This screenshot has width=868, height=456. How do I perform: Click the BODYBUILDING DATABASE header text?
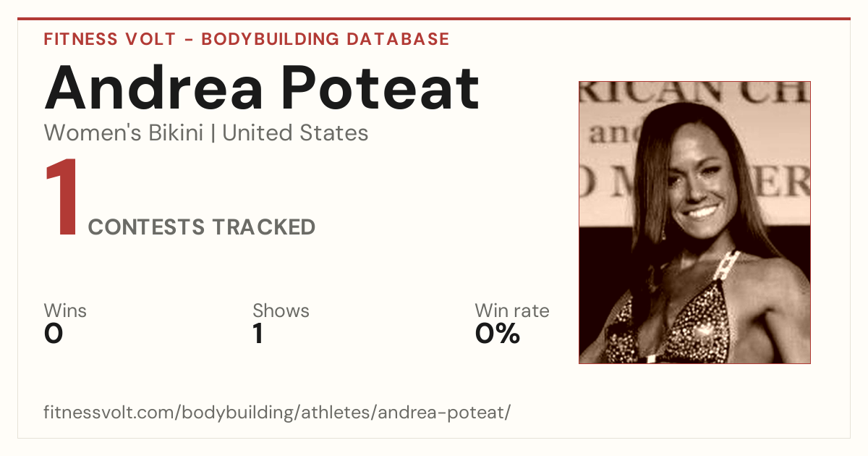coord(325,39)
